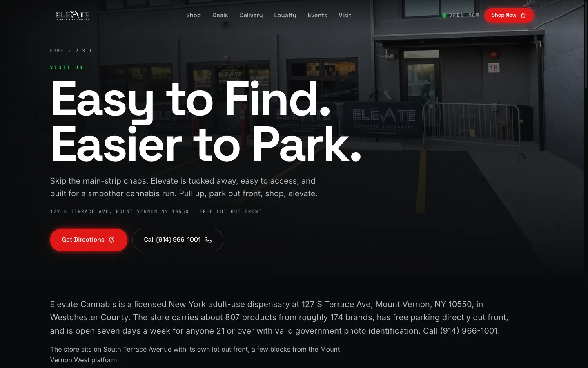Viewport: 588px width, 368px height.
Task: Call (914) 966-1001 using the button
Action: tap(178, 240)
